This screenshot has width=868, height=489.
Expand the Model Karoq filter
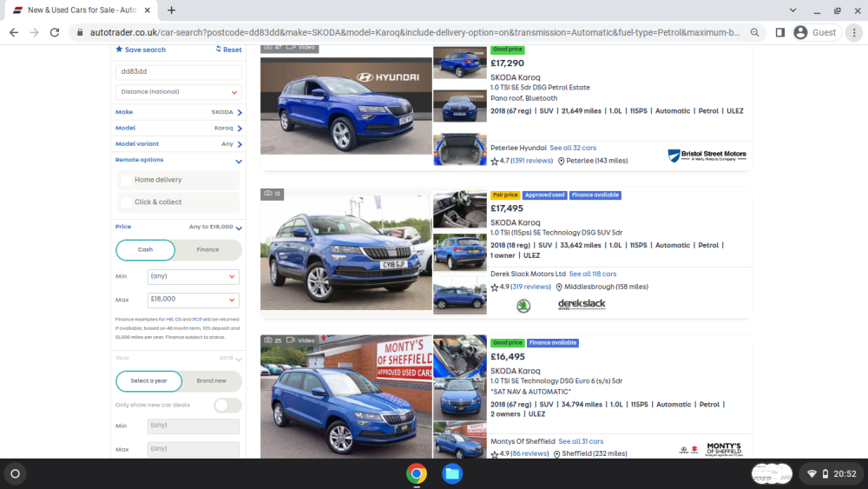(179, 128)
